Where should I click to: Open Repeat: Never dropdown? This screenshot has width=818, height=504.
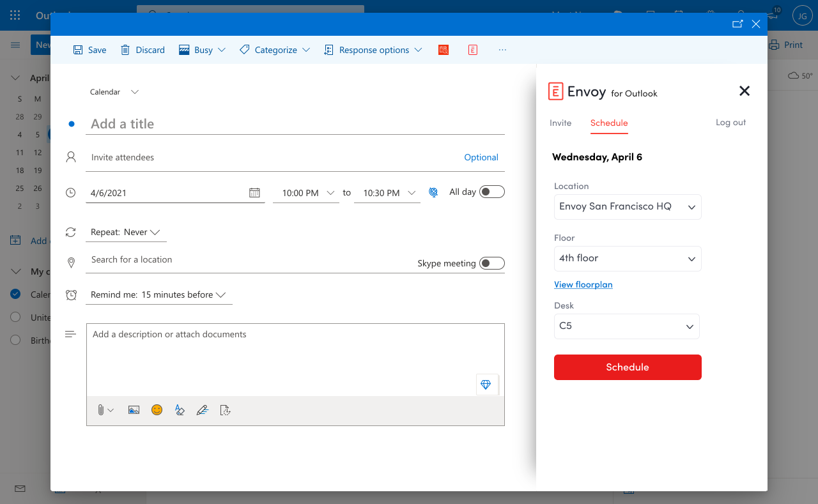[126, 233]
